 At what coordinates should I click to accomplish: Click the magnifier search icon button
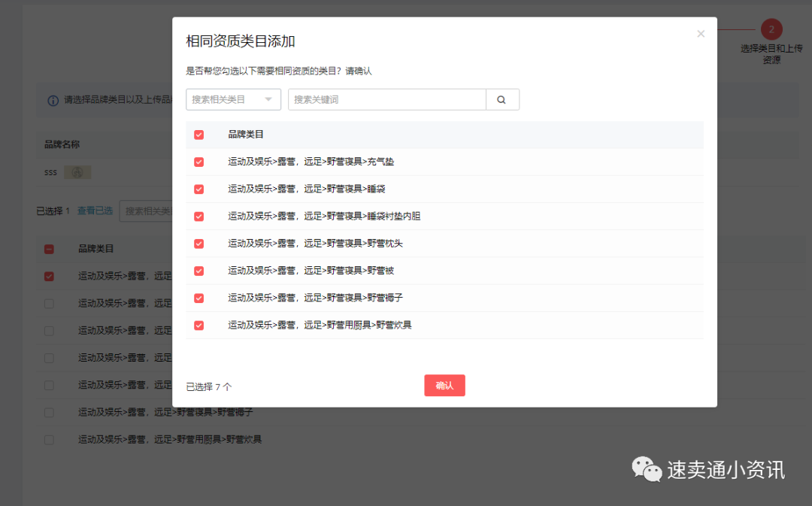(x=502, y=99)
